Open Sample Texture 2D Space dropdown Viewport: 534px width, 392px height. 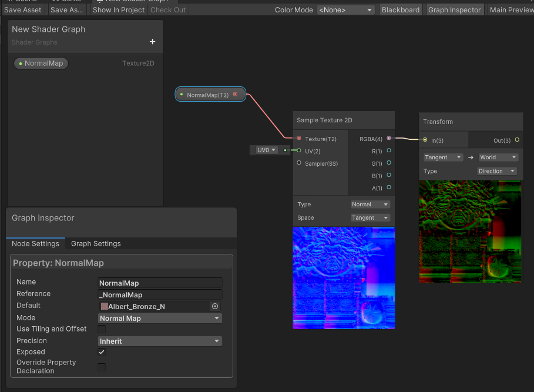pyautogui.click(x=370, y=217)
